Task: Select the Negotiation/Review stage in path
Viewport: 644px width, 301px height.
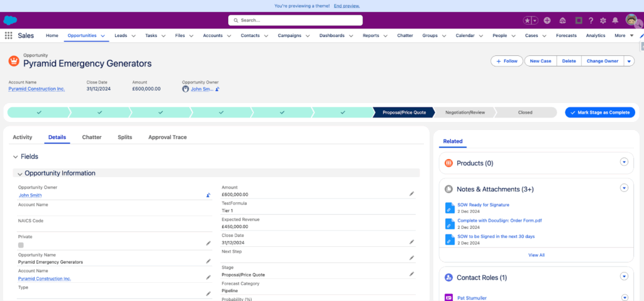Action: click(x=465, y=112)
